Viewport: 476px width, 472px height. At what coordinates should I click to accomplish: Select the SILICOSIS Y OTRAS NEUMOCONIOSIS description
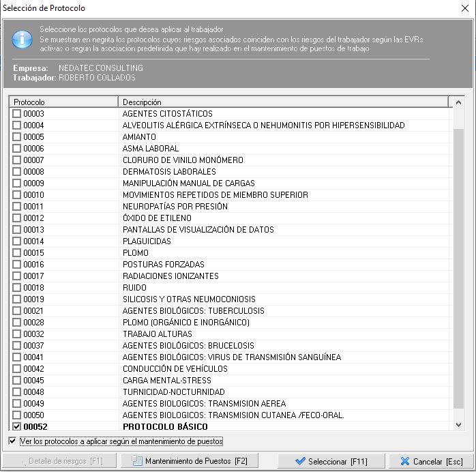coord(189,299)
